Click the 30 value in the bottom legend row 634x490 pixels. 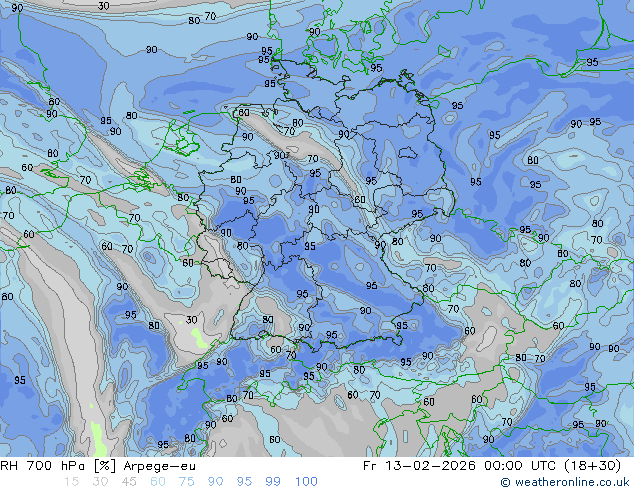[100, 482]
